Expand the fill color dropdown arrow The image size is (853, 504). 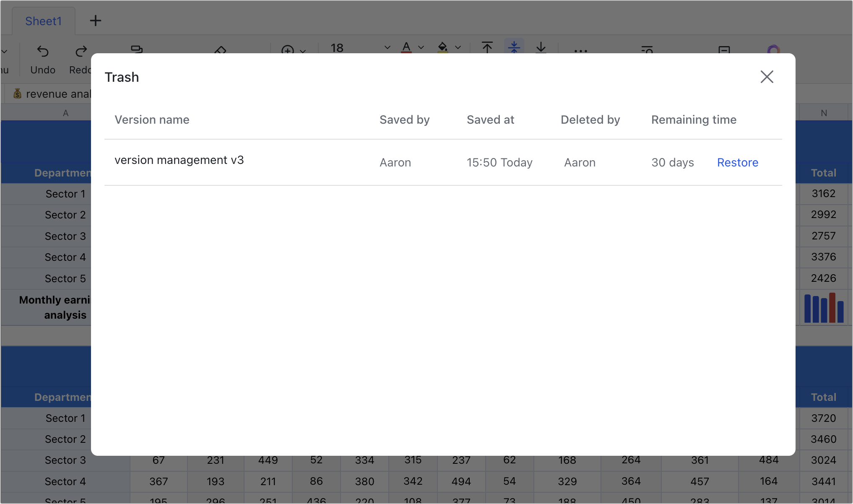coord(458,47)
